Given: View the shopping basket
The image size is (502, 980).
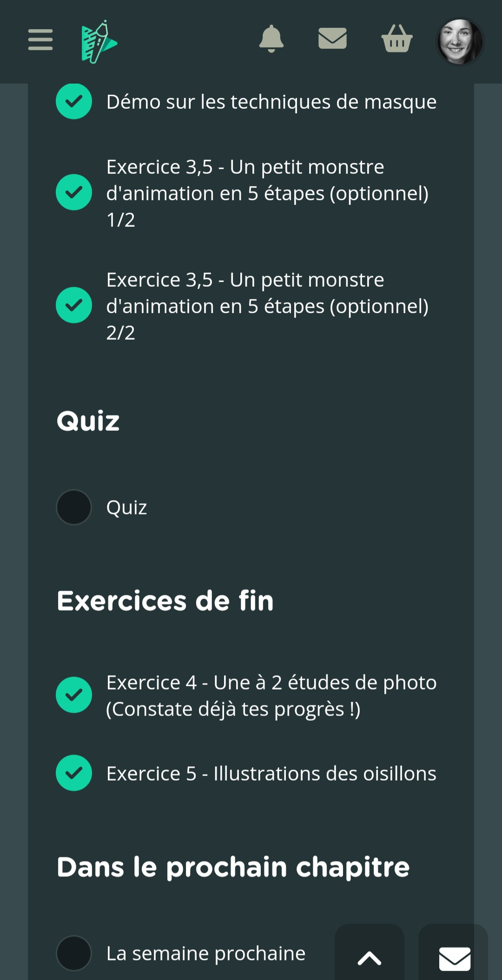Looking at the screenshot, I should click(x=397, y=39).
